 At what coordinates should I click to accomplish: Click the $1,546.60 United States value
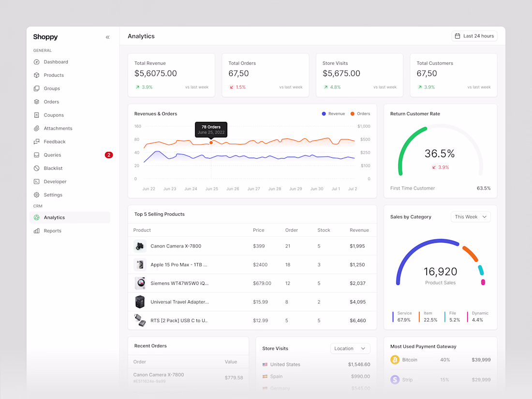click(x=359, y=364)
